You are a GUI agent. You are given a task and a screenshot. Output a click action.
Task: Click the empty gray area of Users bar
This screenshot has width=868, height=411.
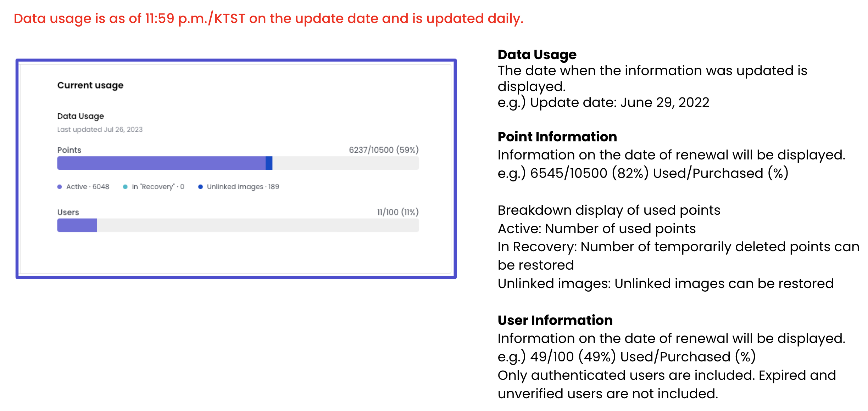point(258,225)
